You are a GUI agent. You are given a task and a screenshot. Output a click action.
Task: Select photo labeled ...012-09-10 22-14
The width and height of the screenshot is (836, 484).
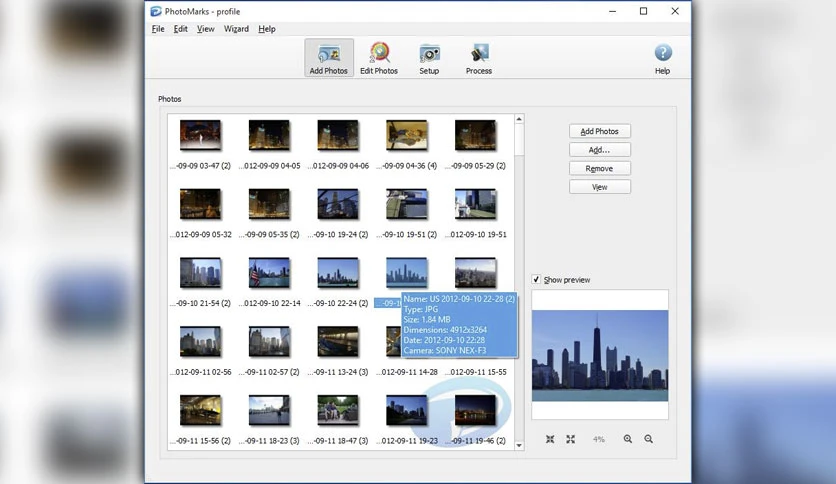click(x=269, y=272)
